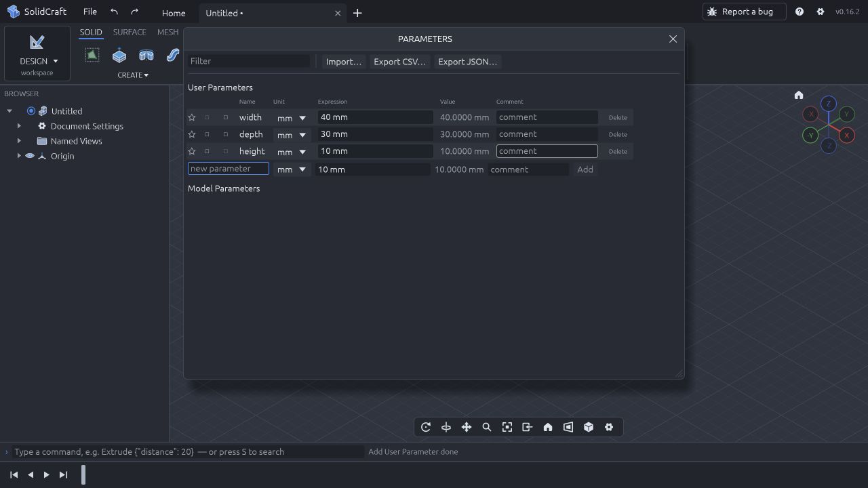Click the Orbit tool in navigation bar
The height and width of the screenshot is (488, 868).
coord(426,427)
